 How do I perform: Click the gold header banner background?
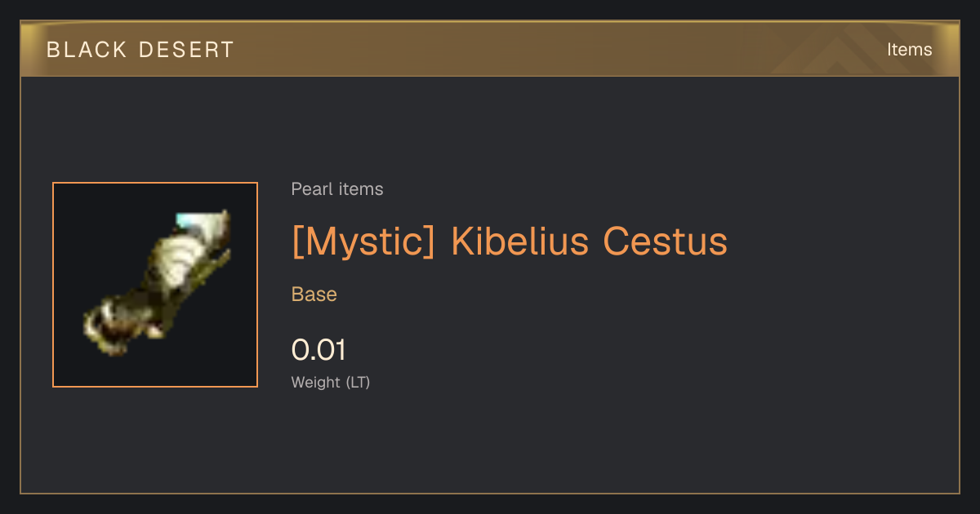tap(490, 50)
